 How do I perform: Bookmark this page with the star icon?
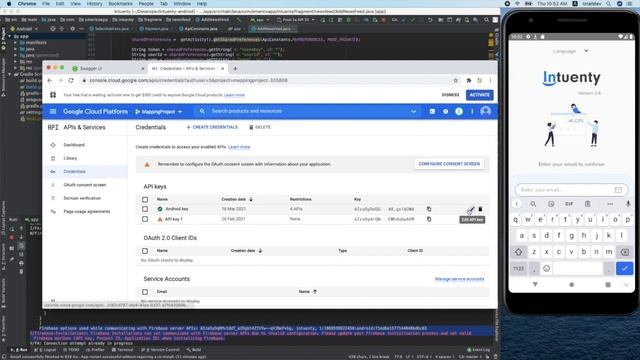click(x=456, y=80)
